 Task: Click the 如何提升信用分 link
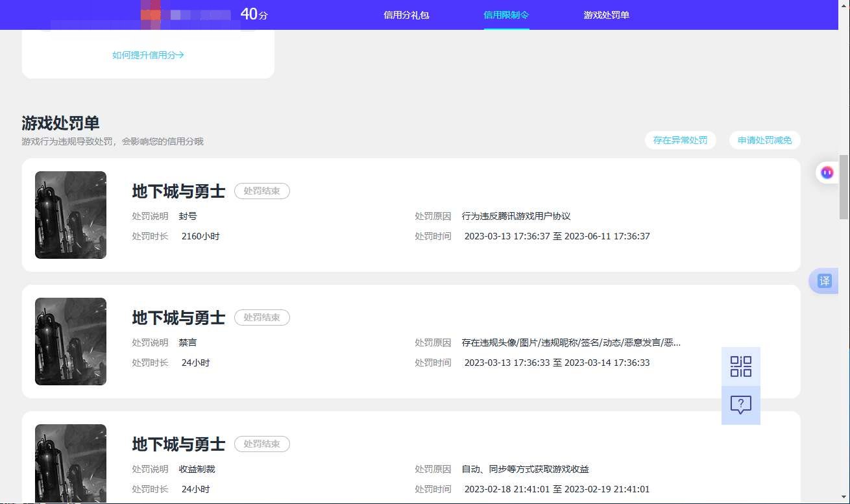click(x=148, y=55)
